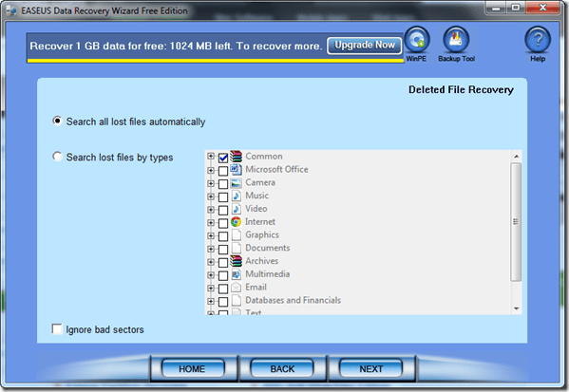Click the BACK button
The image size is (569, 392).
point(282,368)
